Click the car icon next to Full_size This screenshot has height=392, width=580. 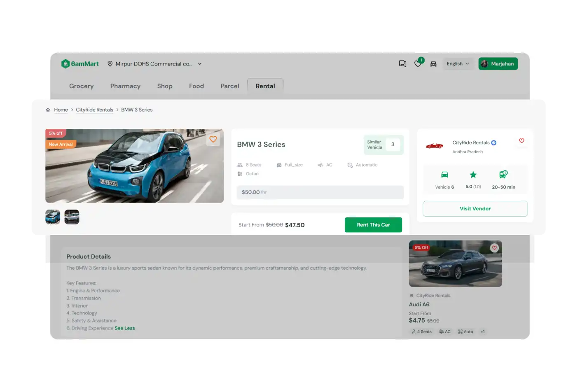pyautogui.click(x=279, y=165)
